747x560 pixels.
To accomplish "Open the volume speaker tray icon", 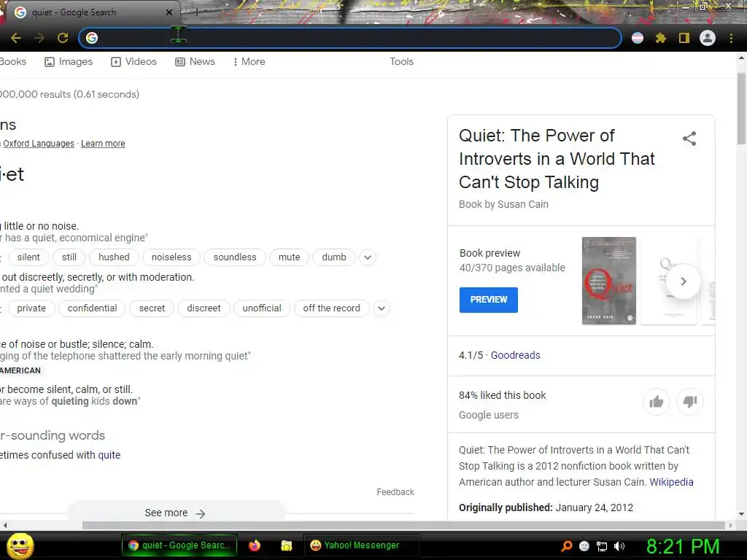I will point(619,546).
